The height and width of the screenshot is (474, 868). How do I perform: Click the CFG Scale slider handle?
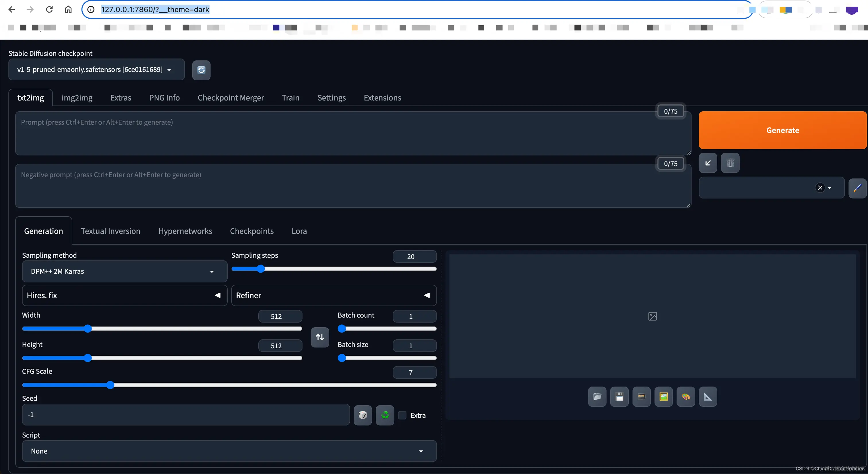point(110,385)
